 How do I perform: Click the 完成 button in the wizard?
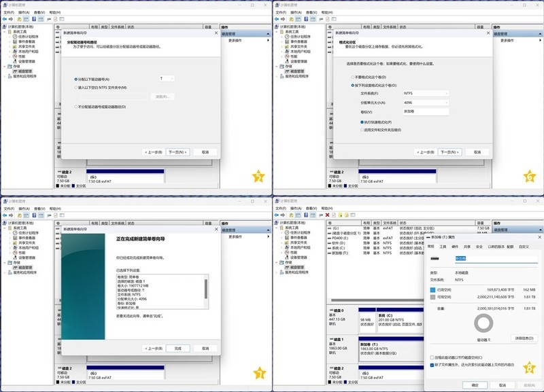pos(177,348)
